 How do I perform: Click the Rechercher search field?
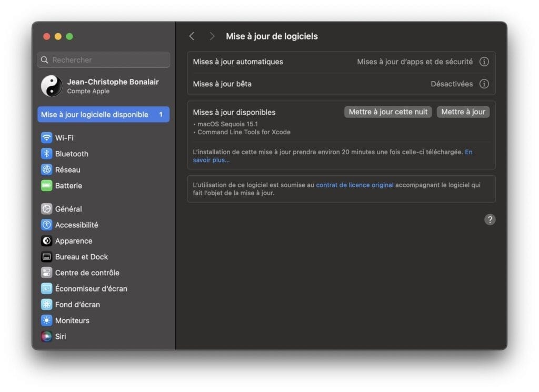103,59
